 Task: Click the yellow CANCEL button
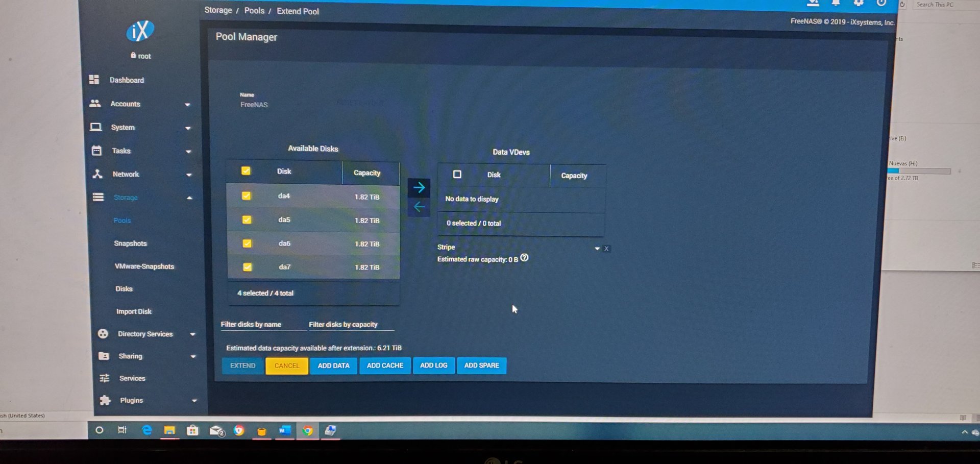point(287,365)
